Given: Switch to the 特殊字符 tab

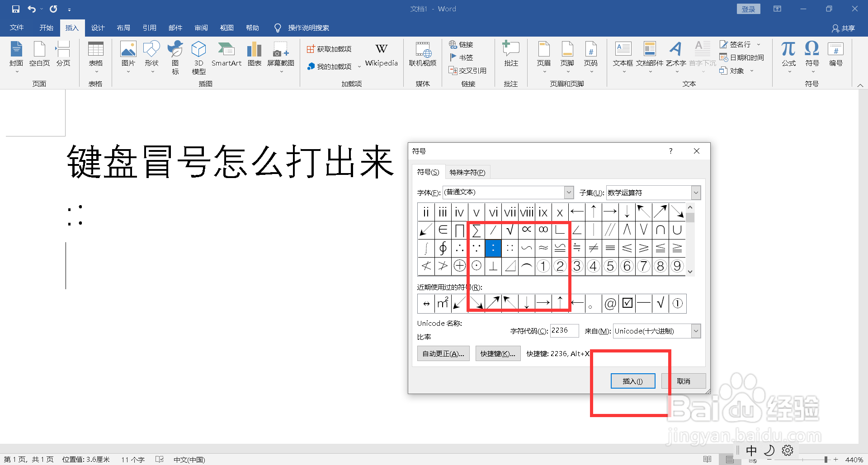Looking at the screenshot, I should pyautogui.click(x=467, y=172).
